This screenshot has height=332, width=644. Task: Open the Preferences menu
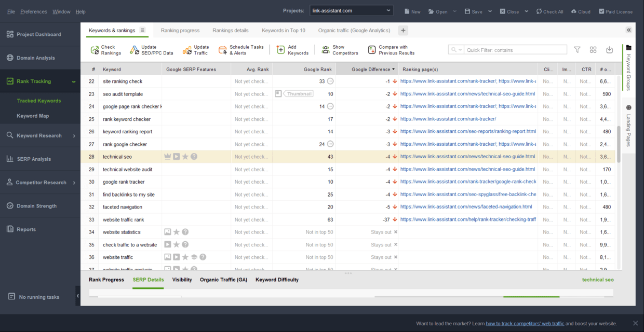click(x=34, y=11)
